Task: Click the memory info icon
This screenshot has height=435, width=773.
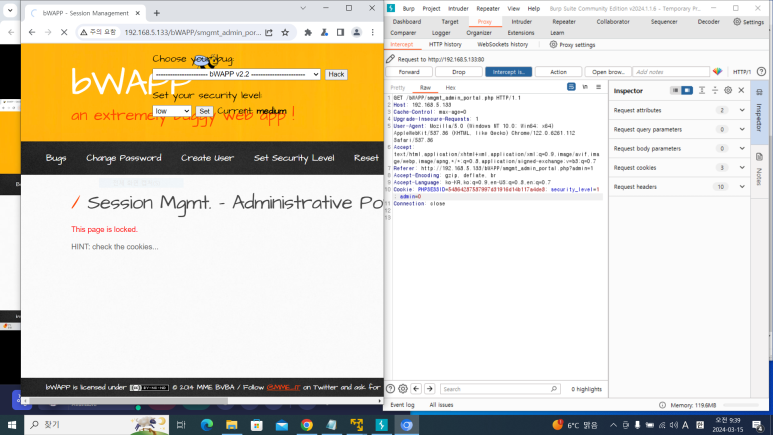Action: [662, 405]
